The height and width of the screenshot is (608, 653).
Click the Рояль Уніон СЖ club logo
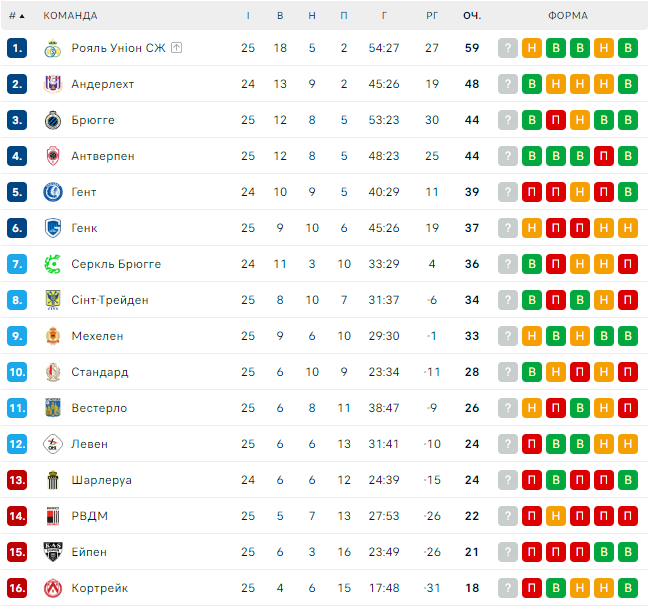pos(53,48)
